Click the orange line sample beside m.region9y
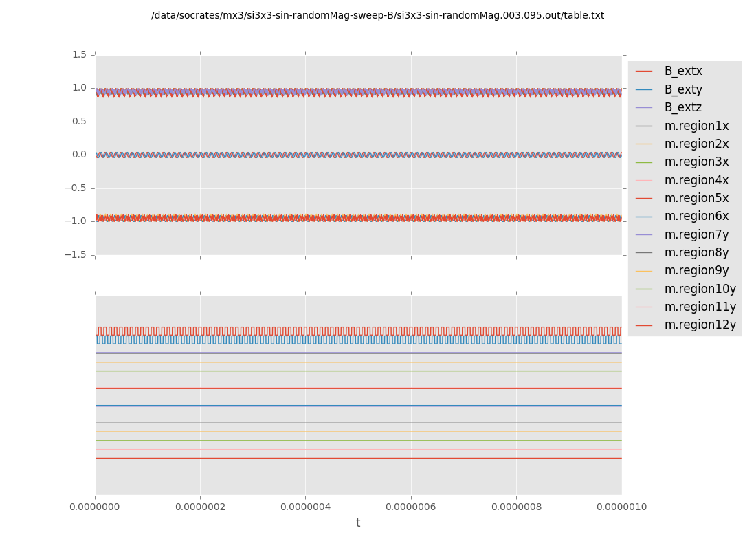 [644, 271]
